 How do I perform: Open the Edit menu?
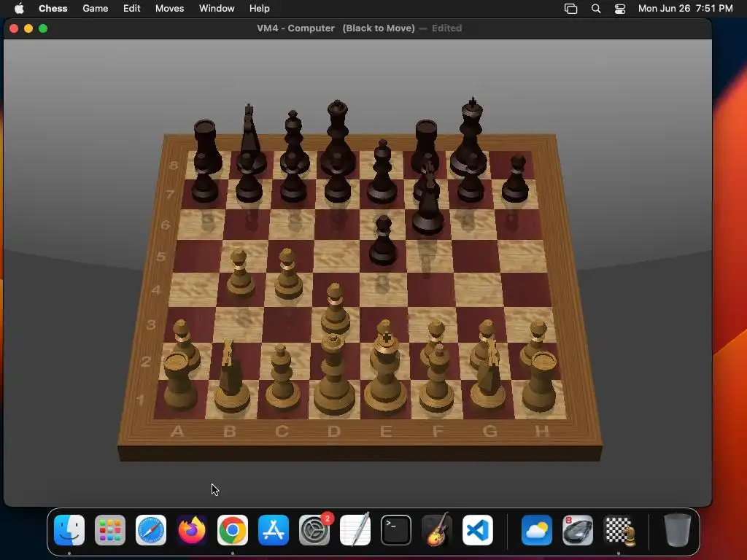tap(131, 9)
